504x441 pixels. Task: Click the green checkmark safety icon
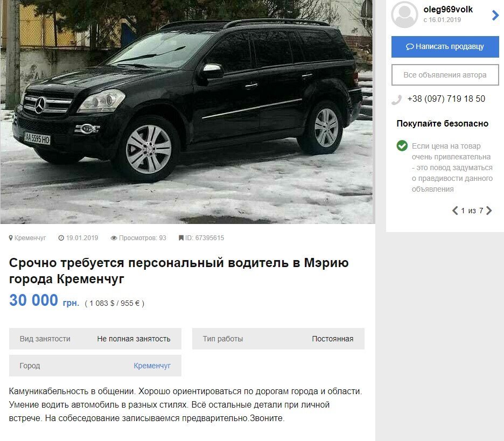click(402, 145)
